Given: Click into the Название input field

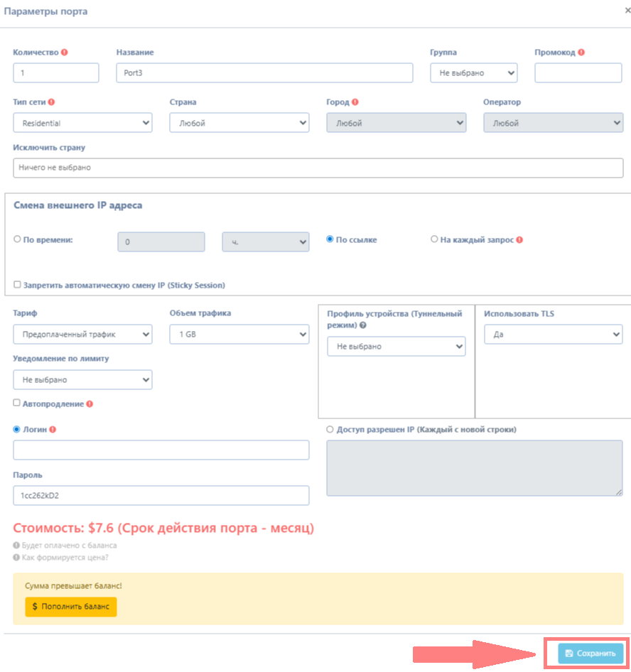Looking at the screenshot, I should click(x=264, y=73).
